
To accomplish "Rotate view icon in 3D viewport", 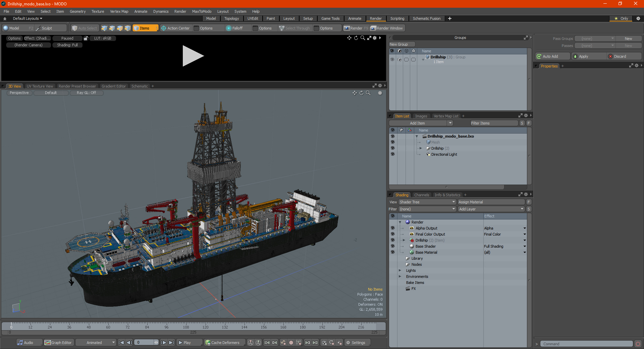I will (361, 93).
